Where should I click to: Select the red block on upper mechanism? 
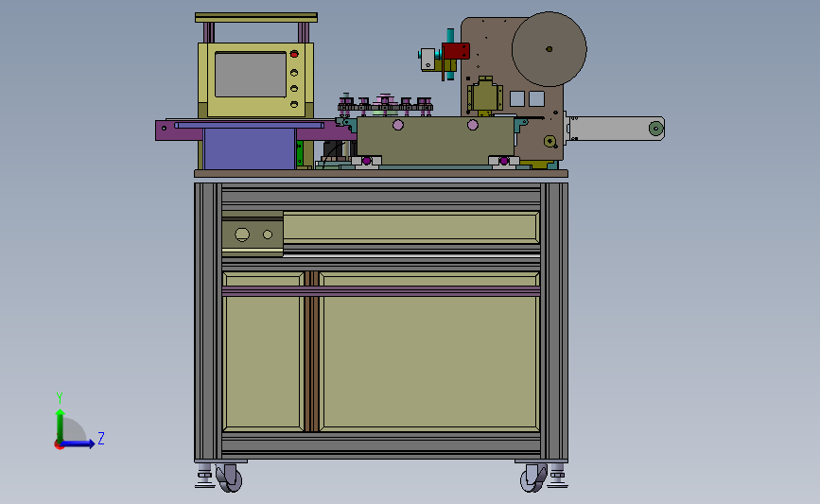(456, 51)
